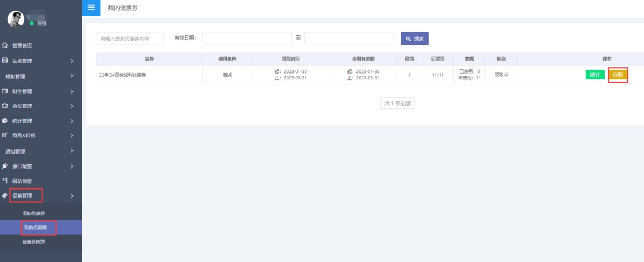Click the wallet icon beside 财务管理
The width and height of the screenshot is (644, 262).
[x=5, y=91]
